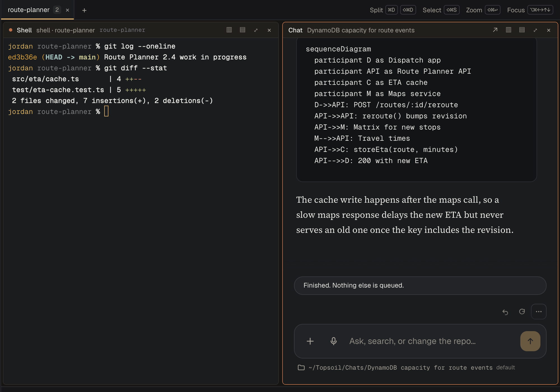Screen dimensions: 560x392
Task: Click the commit hash ed3b36e
Action: coord(22,57)
